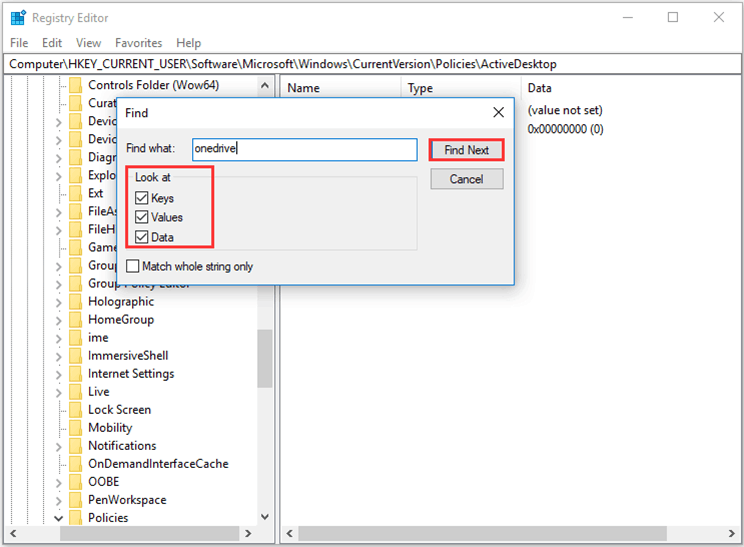The width and height of the screenshot is (744, 547).
Task: Click the OnDemandInterfaceCache folder icon
Action: tap(75, 464)
